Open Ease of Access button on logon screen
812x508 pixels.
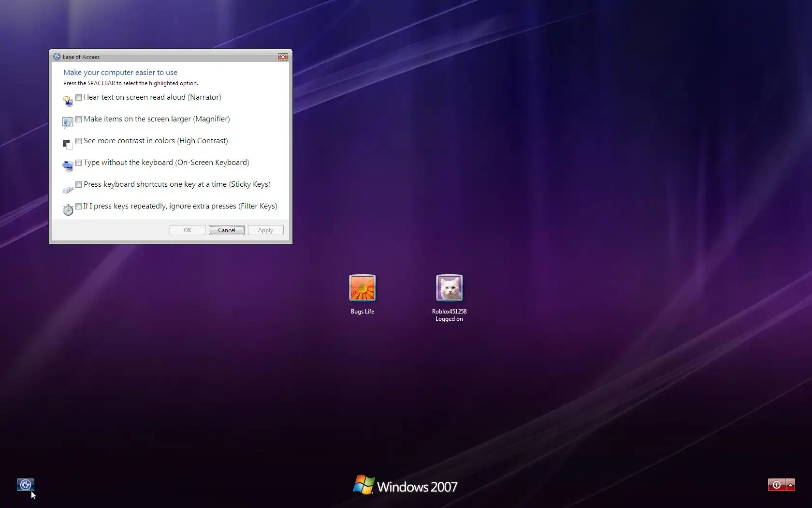point(26,484)
